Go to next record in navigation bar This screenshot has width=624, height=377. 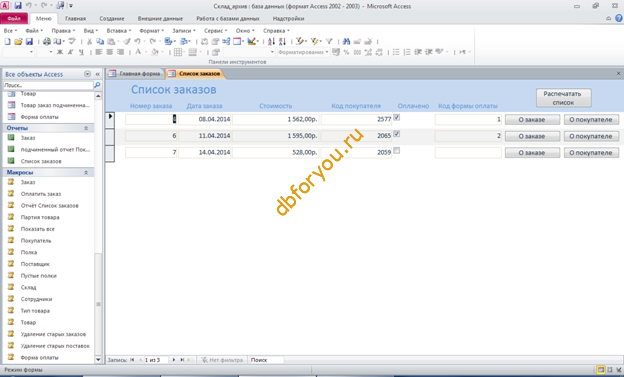pos(174,360)
